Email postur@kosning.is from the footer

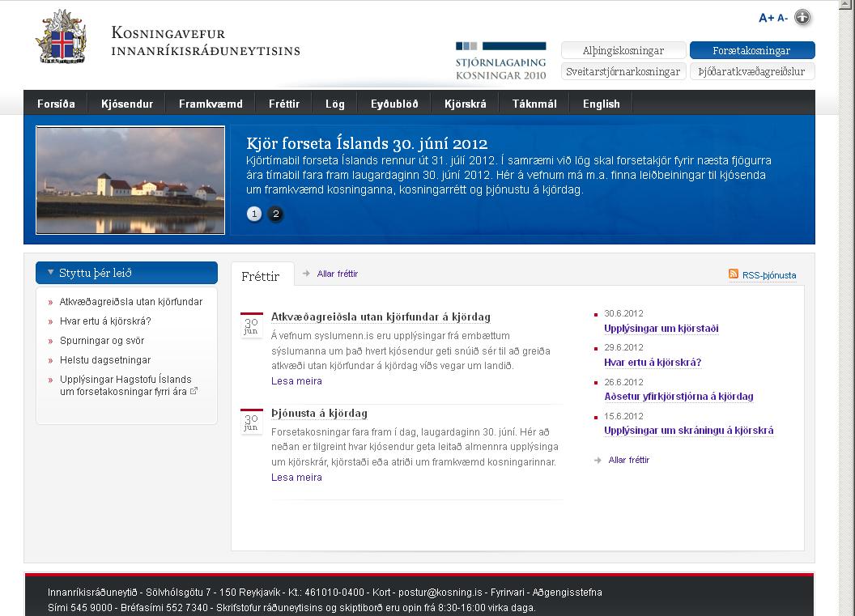click(440, 592)
